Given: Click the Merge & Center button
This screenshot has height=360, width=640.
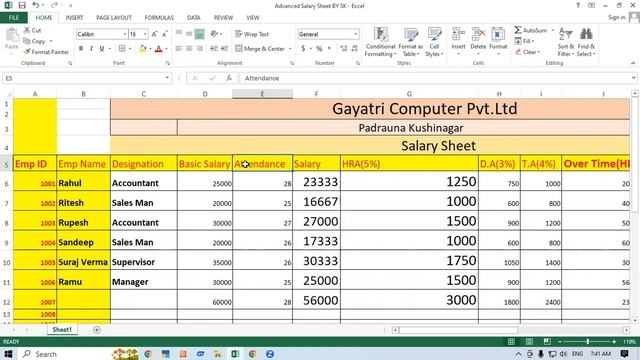Looking at the screenshot, I should tap(260, 49).
